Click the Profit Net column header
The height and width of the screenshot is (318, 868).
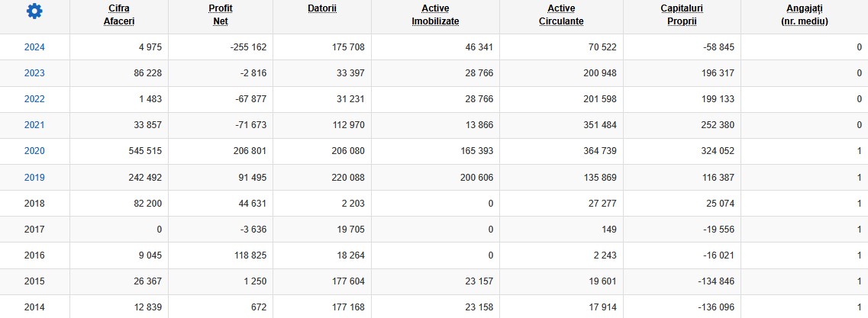(x=221, y=15)
